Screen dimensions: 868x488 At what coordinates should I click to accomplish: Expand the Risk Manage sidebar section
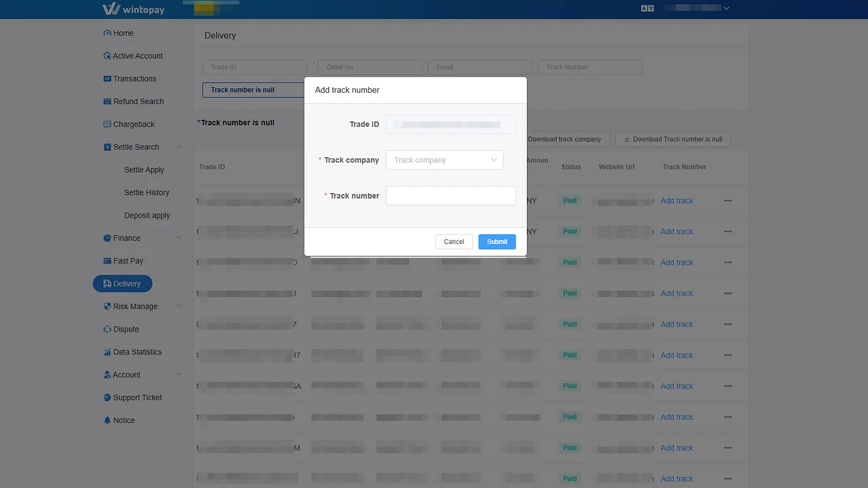point(134,306)
